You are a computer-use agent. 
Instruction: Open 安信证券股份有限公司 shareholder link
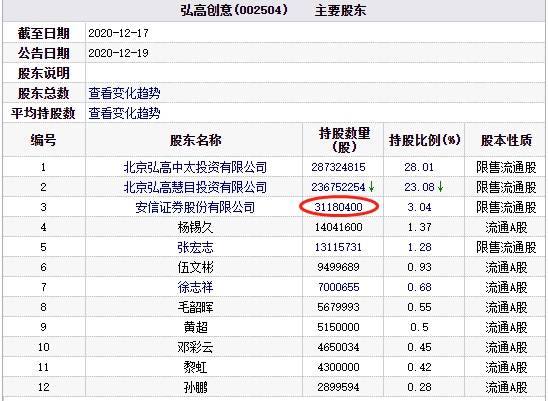point(195,207)
